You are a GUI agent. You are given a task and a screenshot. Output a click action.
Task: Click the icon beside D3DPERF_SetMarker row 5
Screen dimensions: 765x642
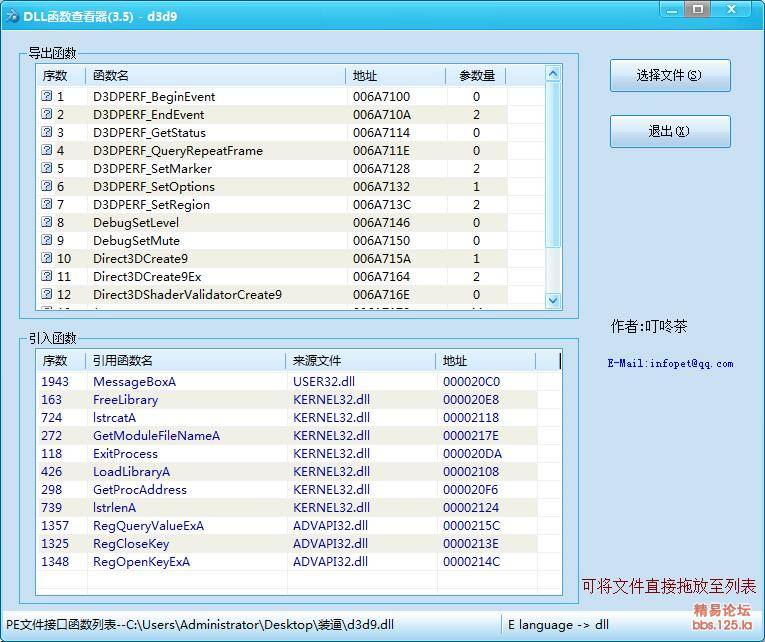coord(47,168)
